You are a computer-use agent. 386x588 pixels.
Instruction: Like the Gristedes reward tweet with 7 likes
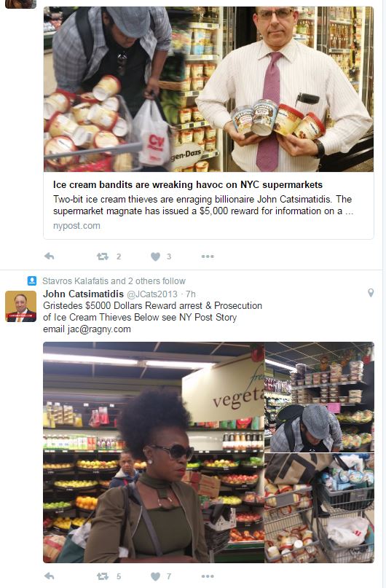pyautogui.click(x=156, y=576)
